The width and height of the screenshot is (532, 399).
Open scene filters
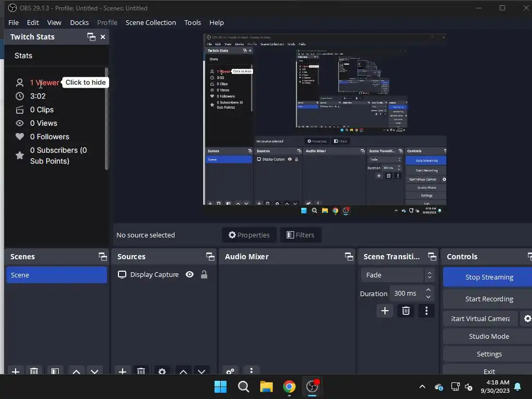point(55,371)
